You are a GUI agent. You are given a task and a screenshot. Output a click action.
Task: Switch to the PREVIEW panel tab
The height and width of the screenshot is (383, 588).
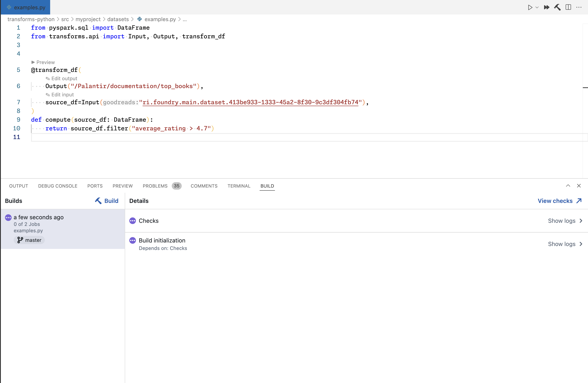(x=122, y=186)
